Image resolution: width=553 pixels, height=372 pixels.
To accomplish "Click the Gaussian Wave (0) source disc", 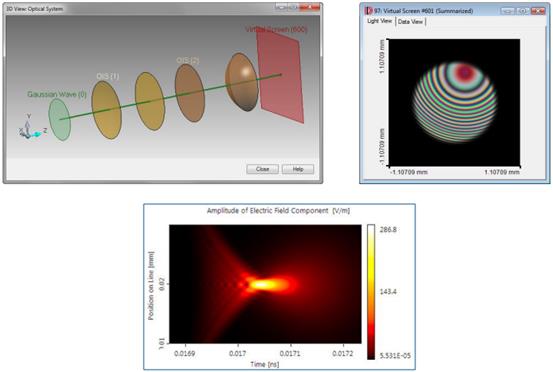I will pyautogui.click(x=60, y=120).
